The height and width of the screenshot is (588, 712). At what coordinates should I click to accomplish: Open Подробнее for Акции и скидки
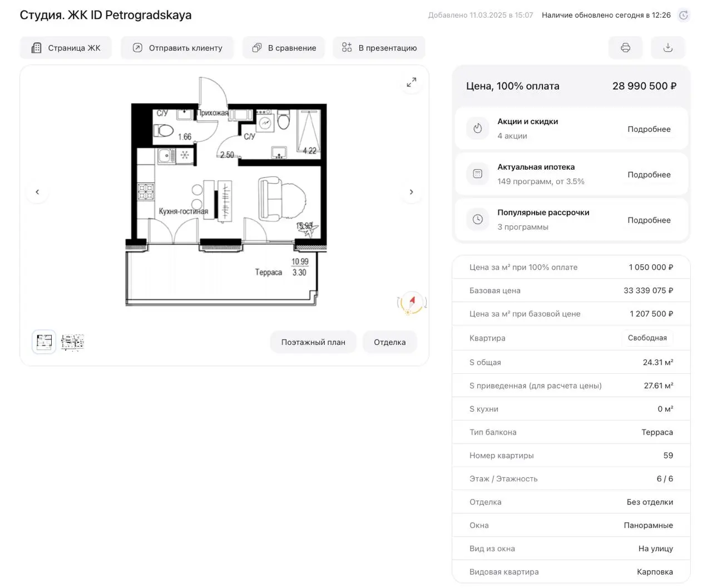pyautogui.click(x=649, y=129)
